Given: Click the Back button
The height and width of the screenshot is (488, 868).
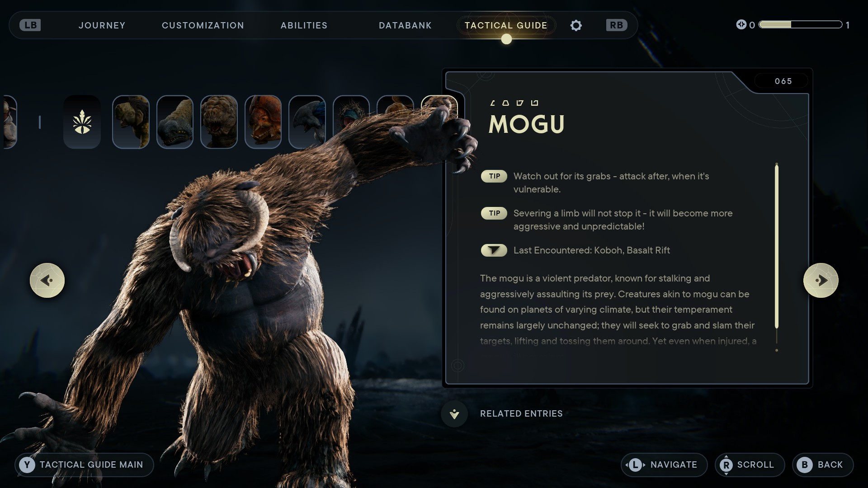Looking at the screenshot, I should point(823,465).
